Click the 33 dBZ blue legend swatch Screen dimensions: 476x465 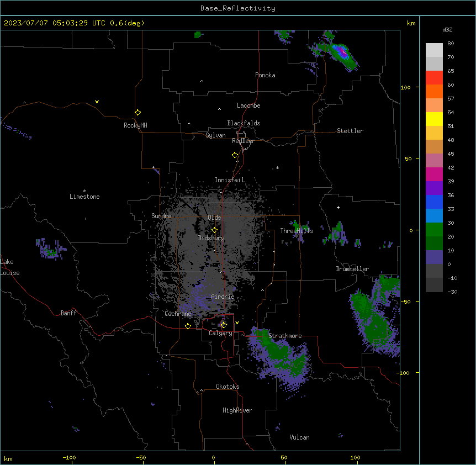(434, 216)
